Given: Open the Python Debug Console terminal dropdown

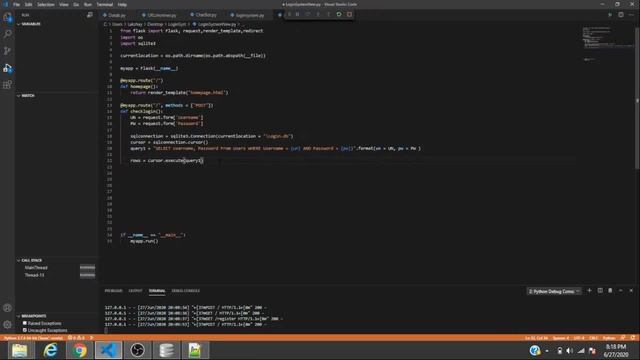Looking at the screenshot, I should click(553, 291).
